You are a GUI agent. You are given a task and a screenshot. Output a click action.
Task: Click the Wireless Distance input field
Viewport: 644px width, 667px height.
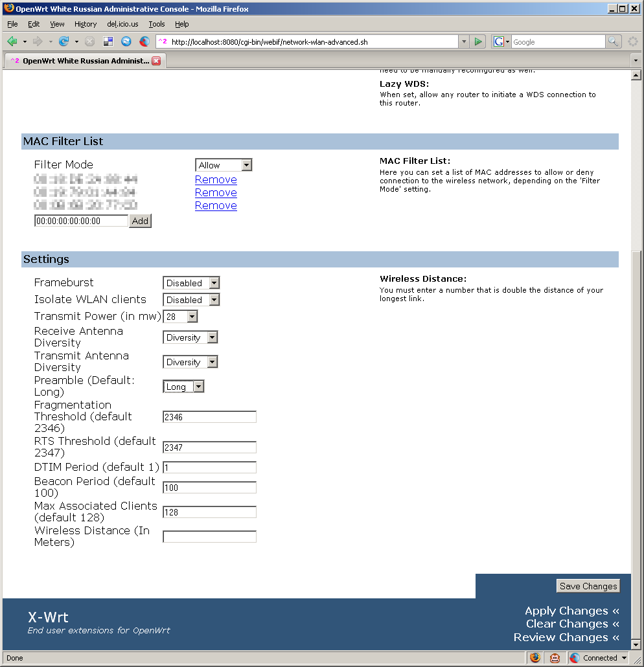coord(209,537)
